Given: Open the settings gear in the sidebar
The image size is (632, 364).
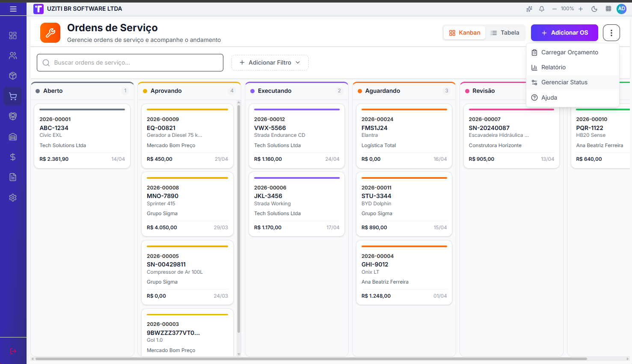Looking at the screenshot, I should pos(13,198).
